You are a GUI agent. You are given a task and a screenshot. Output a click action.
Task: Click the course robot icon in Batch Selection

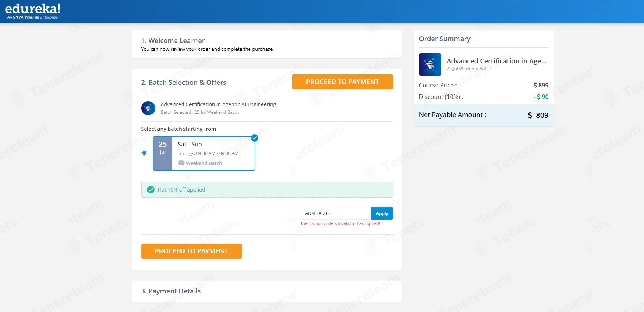point(148,108)
